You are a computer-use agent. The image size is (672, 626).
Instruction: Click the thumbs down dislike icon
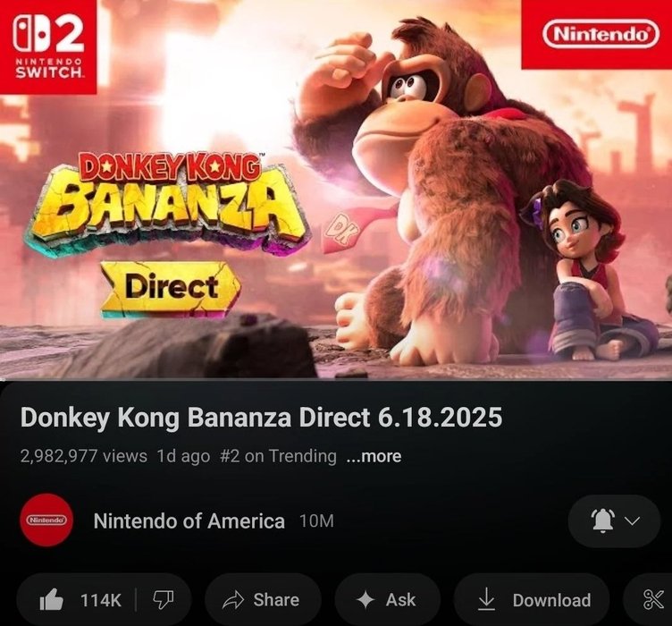tap(164, 599)
